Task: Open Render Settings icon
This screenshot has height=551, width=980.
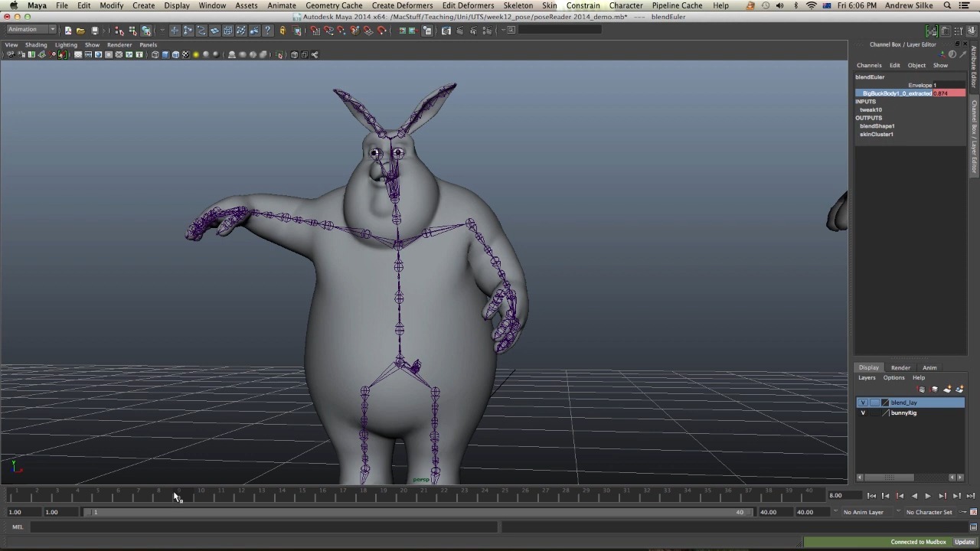Action: 487,31
